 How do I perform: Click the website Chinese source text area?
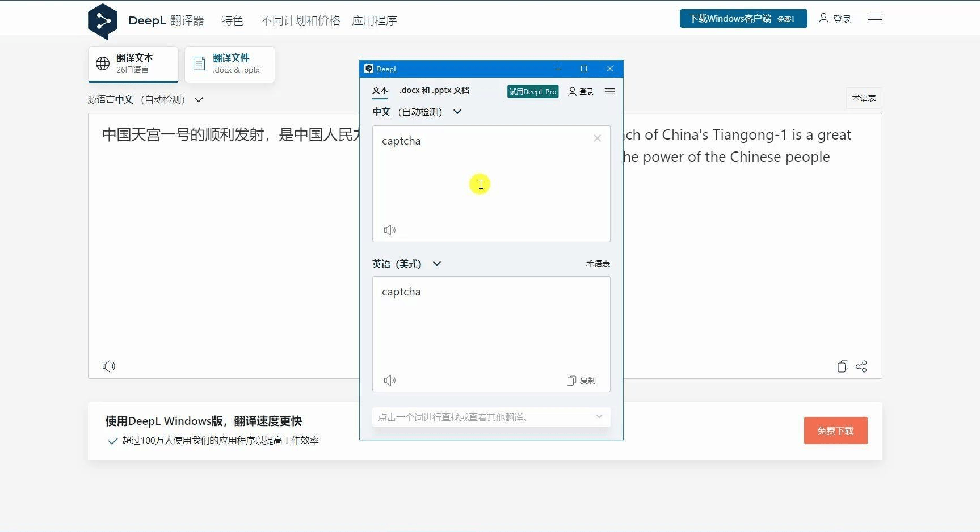[224, 246]
